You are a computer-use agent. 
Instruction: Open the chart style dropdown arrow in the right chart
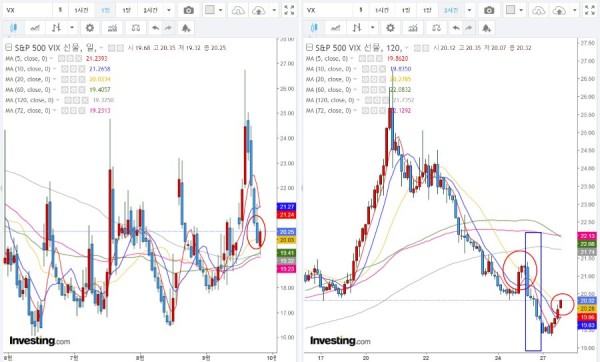point(372,28)
